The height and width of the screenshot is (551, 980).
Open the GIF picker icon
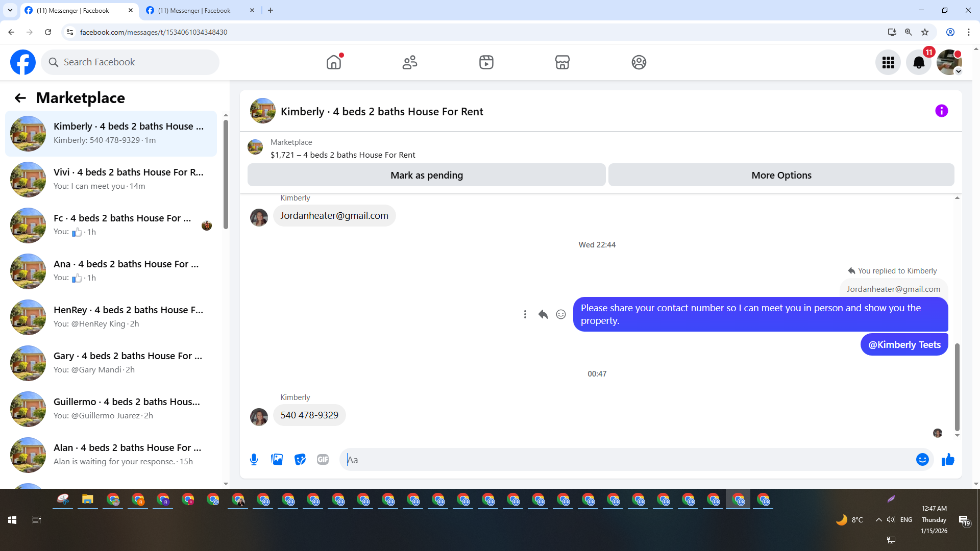(x=323, y=460)
